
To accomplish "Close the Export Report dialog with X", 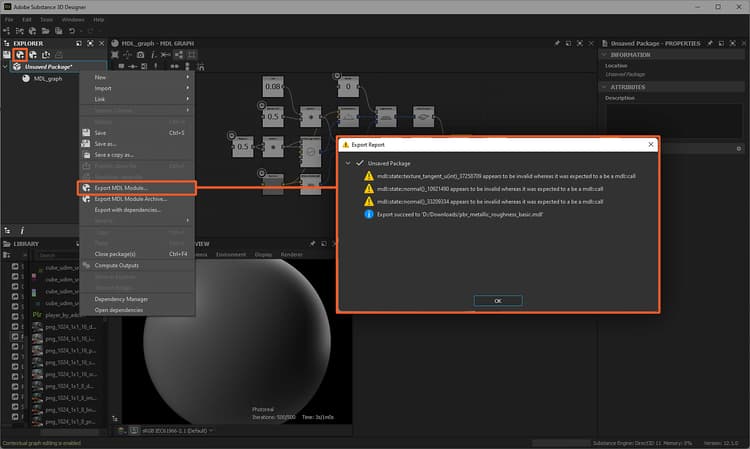I will (651, 144).
